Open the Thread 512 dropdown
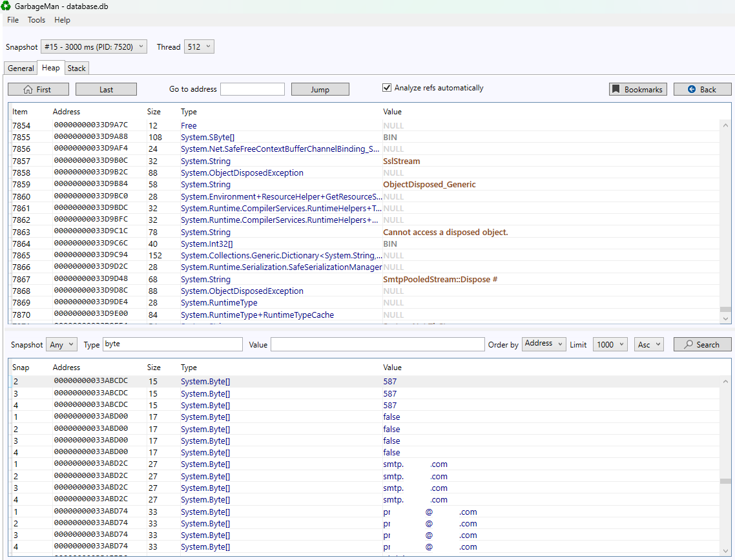Image resolution: width=735 pixels, height=560 pixels. pos(199,47)
